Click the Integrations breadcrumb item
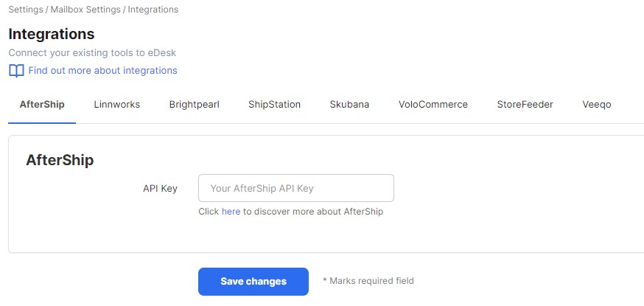Screen dimensions: 644x306 tap(153, 10)
